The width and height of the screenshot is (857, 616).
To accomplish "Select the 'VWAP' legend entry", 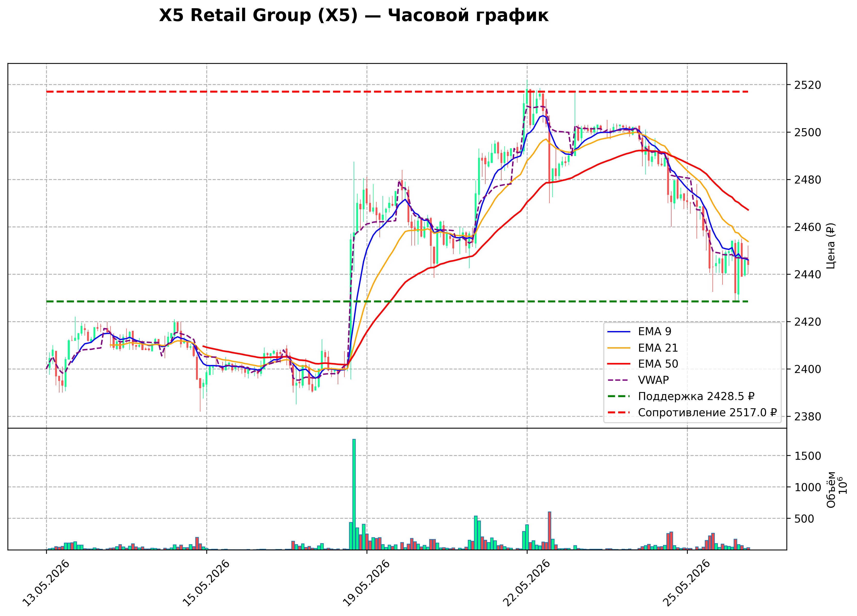I will [638, 380].
